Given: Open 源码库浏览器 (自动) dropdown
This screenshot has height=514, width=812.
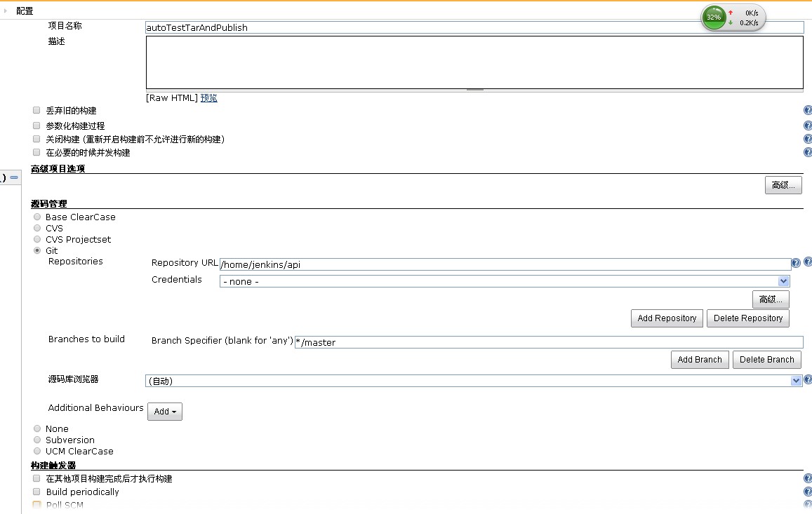Looking at the screenshot, I should (x=473, y=381).
